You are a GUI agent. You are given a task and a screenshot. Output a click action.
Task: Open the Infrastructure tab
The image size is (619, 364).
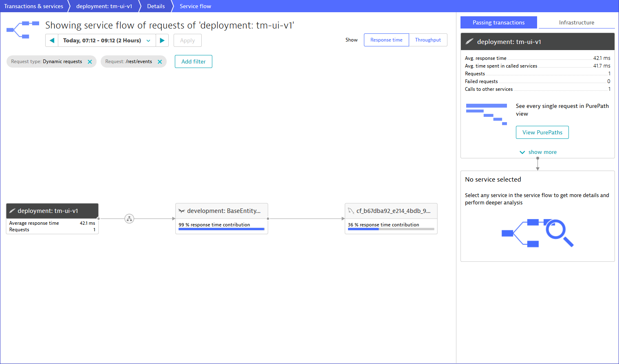[576, 22]
